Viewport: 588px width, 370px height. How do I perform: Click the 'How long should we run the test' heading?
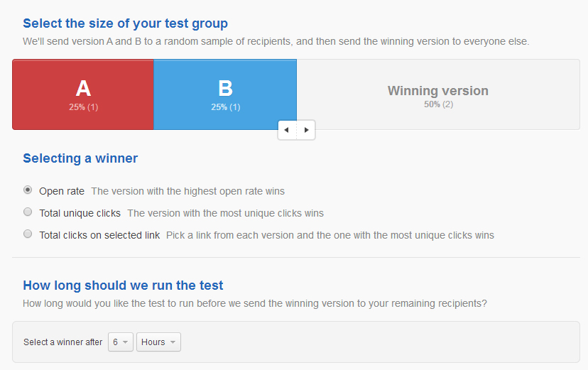click(123, 285)
